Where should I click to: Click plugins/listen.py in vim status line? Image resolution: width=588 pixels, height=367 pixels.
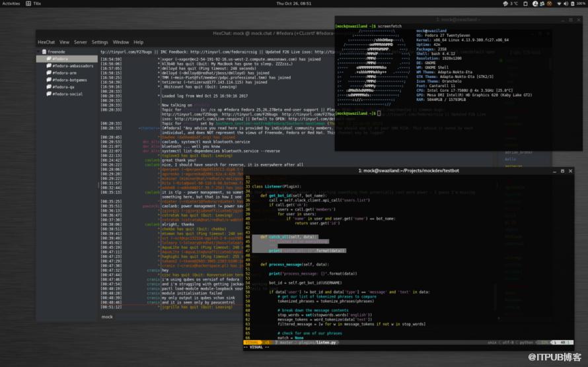point(317,343)
